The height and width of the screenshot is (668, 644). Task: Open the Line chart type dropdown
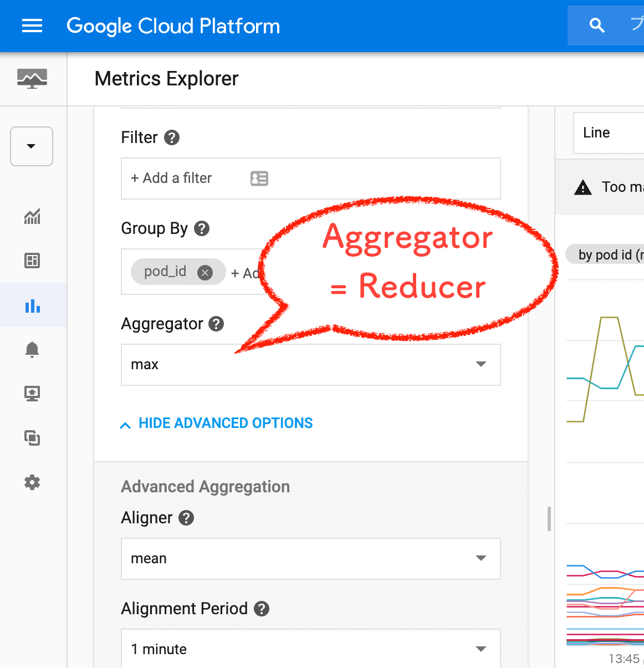point(609,133)
